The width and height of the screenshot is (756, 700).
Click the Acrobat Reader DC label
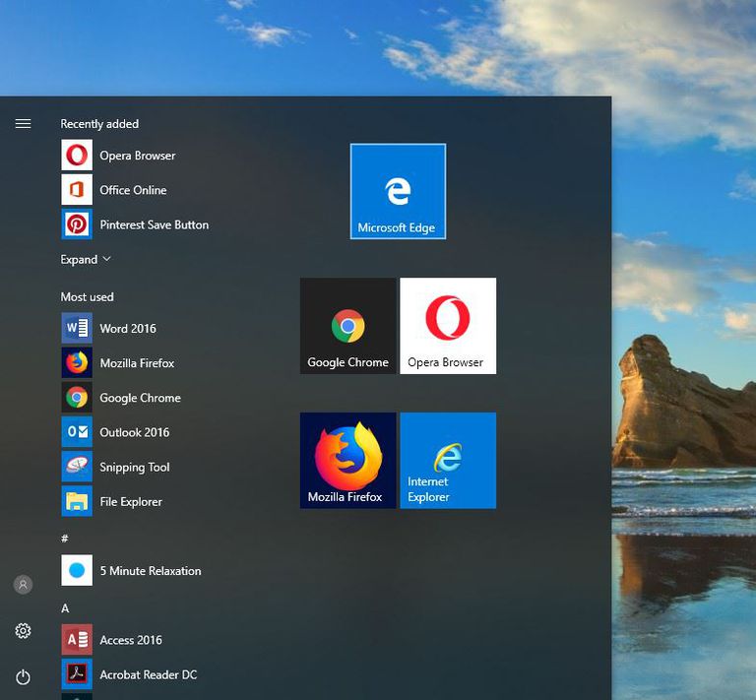tap(149, 675)
